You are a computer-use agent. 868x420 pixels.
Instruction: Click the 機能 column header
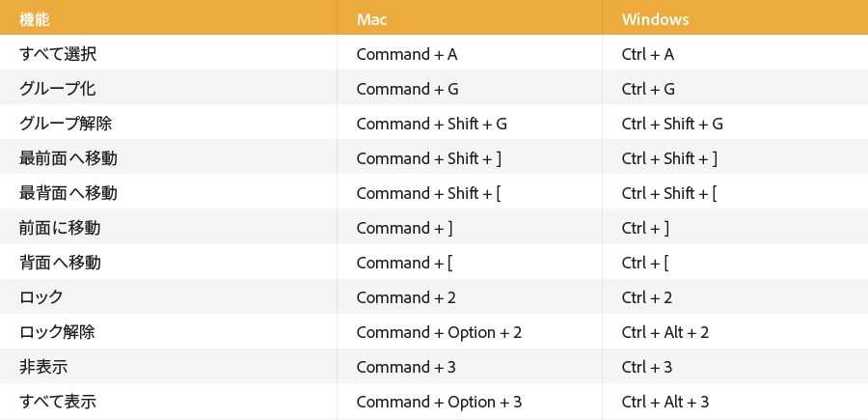click(x=35, y=19)
